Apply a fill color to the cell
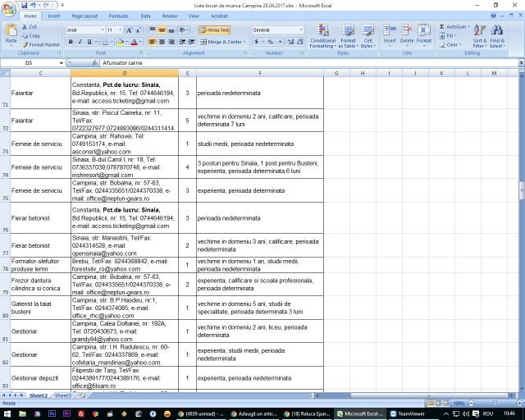The image size is (525, 420). click(x=121, y=42)
